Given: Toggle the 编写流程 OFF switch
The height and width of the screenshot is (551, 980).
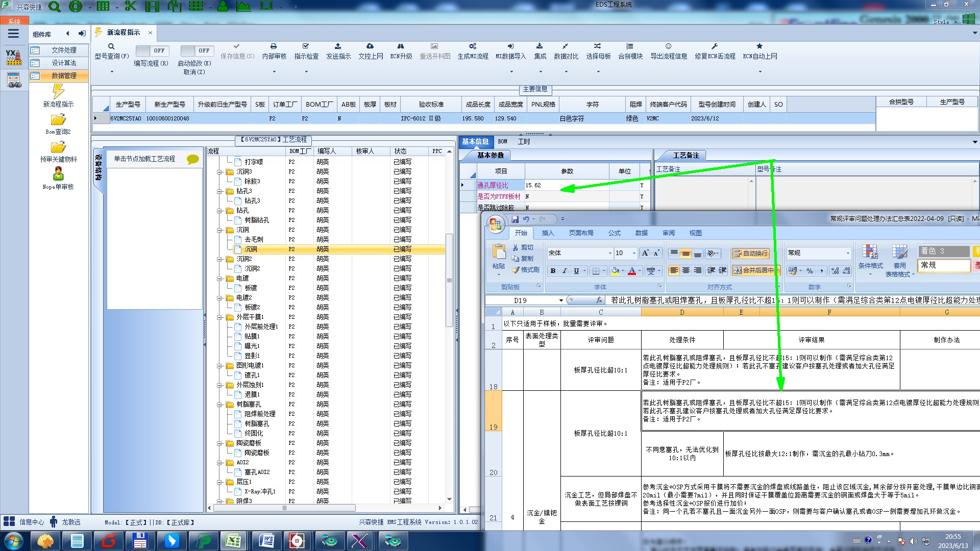Looking at the screenshot, I should pos(152,51).
